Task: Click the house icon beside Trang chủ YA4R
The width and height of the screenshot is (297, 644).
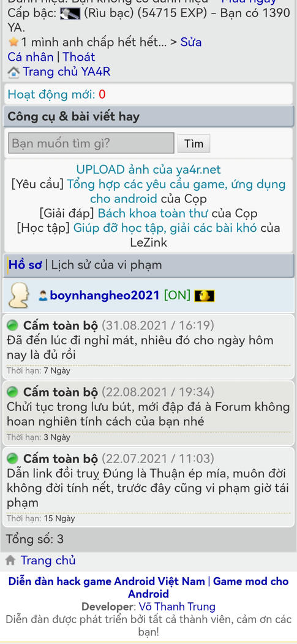Action: (13, 72)
